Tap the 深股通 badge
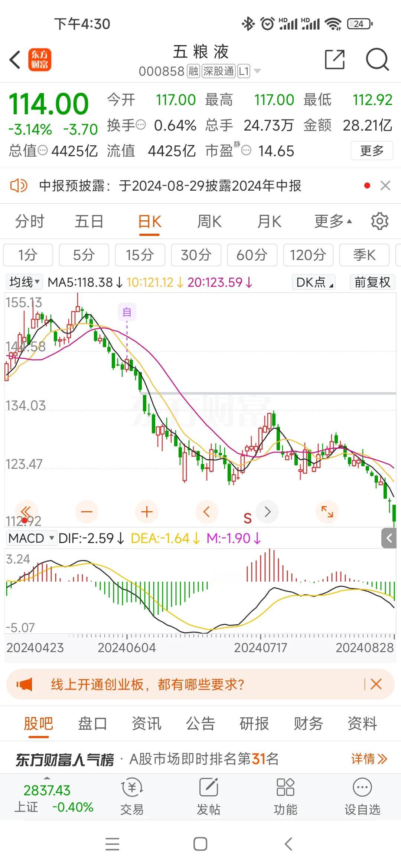The image size is (401, 868). [218, 71]
